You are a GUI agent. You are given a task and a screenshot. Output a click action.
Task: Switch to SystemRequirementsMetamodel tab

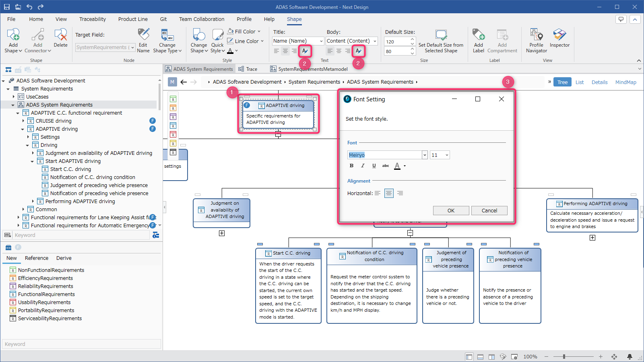[x=309, y=69]
